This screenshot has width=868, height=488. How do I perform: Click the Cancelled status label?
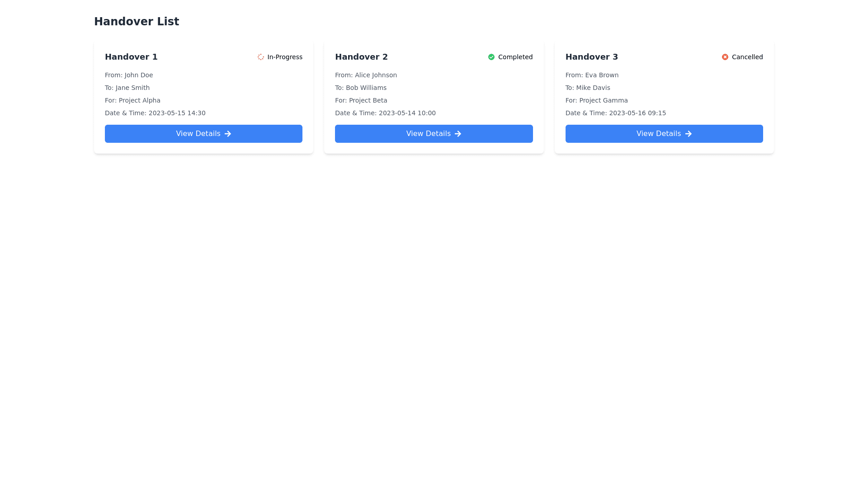click(x=747, y=57)
